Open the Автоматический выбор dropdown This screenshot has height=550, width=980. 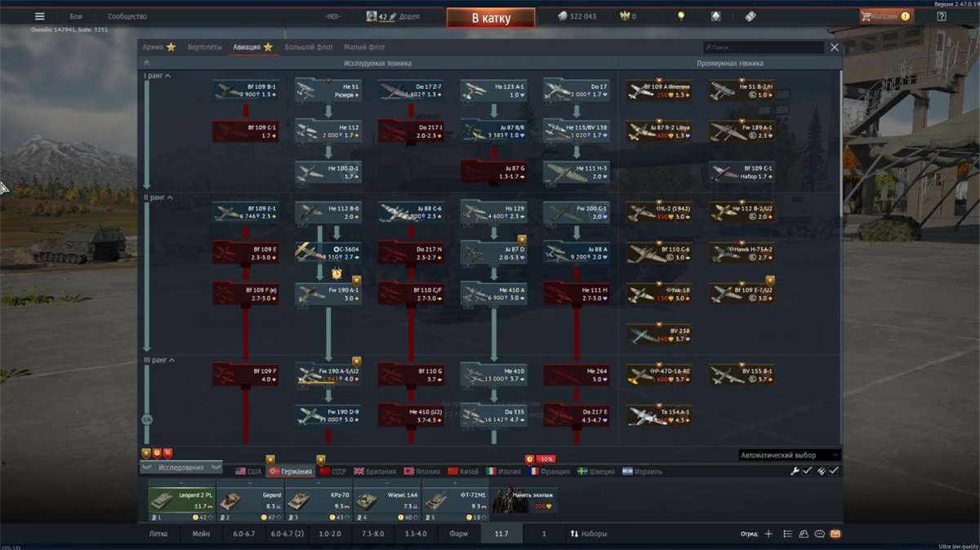pos(788,455)
